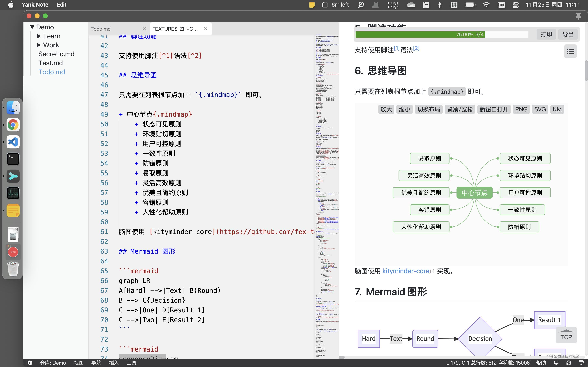Click the sync refresh icon in the status bar
The width and height of the screenshot is (588, 367).
[x=569, y=363]
